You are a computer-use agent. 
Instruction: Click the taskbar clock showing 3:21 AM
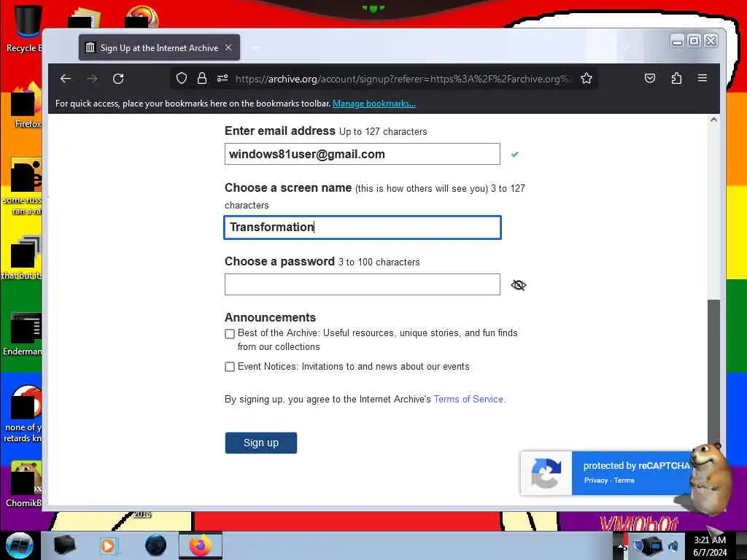pyautogui.click(x=710, y=545)
